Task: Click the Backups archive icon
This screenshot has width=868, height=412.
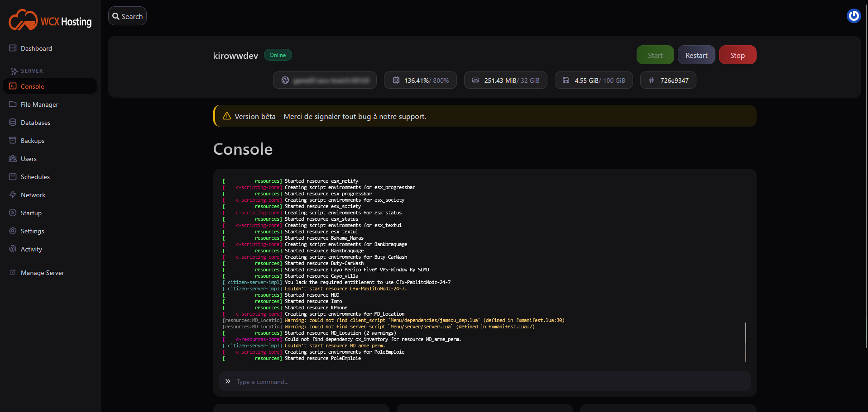Action: (13, 140)
